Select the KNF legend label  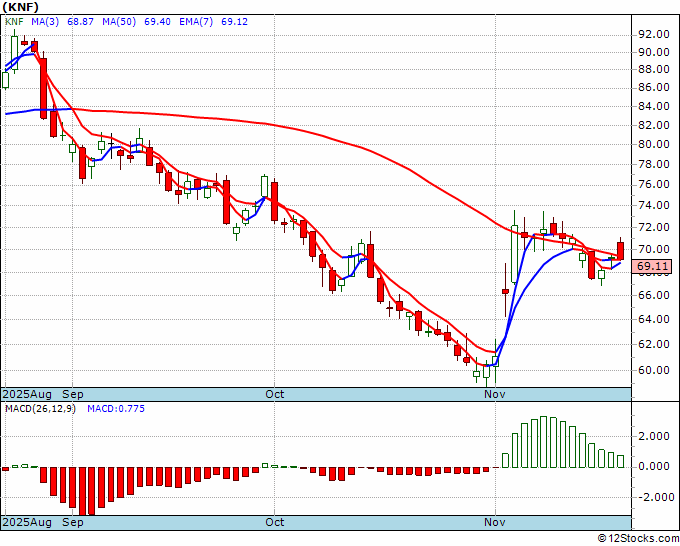(14, 21)
